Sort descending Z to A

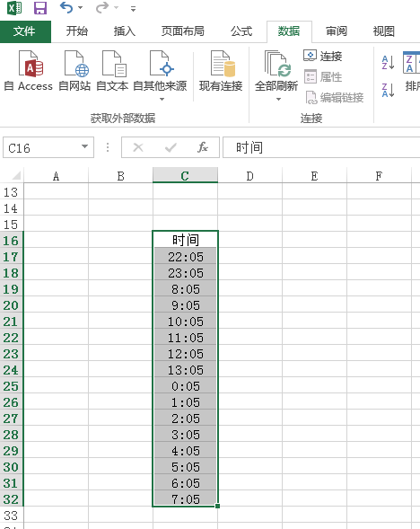coord(388,90)
